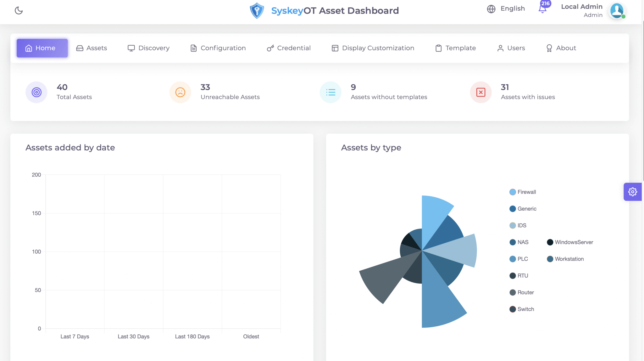Open Discovery using the monitor icon
The width and height of the screenshot is (644, 361).
click(x=131, y=48)
